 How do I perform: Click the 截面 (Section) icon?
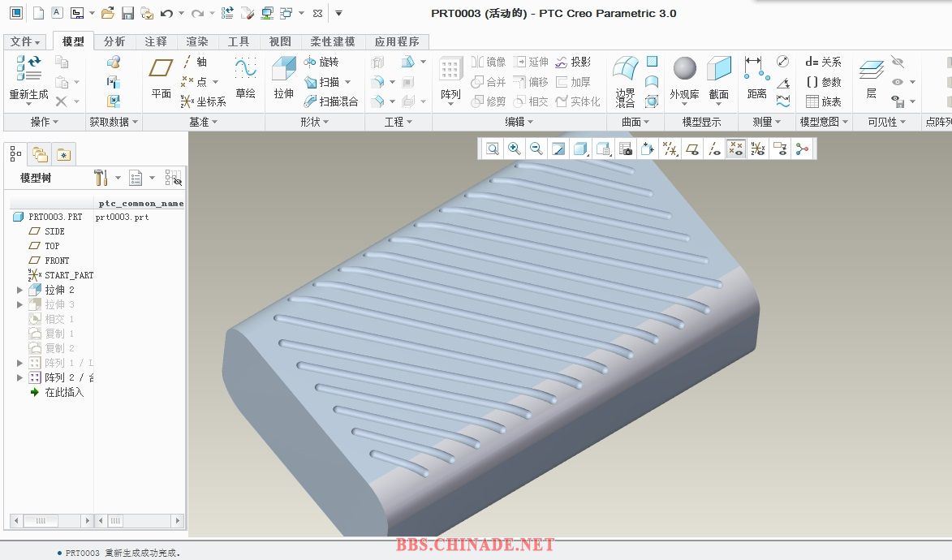click(x=718, y=80)
